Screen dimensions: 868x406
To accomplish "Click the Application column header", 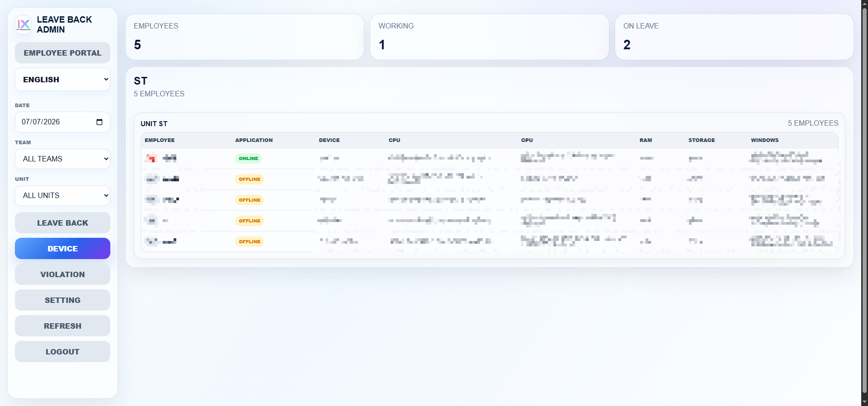I will click(x=254, y=140).
